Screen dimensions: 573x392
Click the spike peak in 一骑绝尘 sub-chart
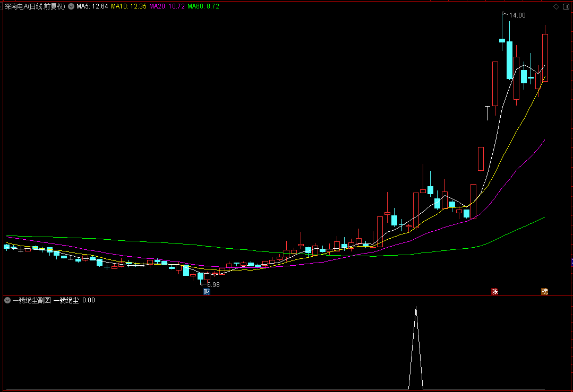[x=416, y=307]
